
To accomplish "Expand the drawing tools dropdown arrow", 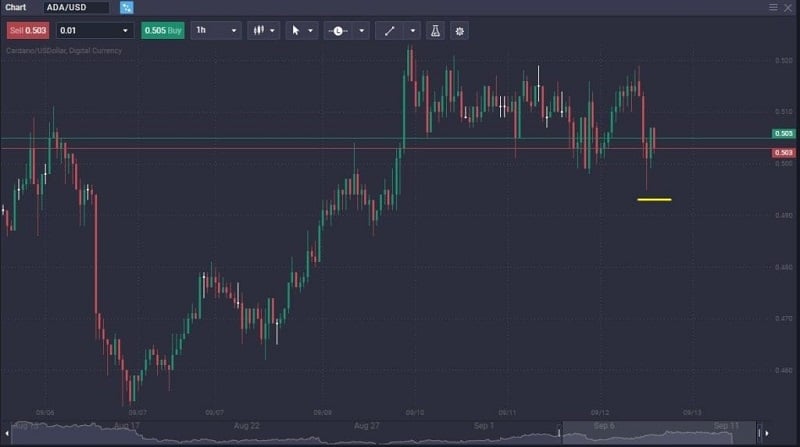I will coord(413,31).
